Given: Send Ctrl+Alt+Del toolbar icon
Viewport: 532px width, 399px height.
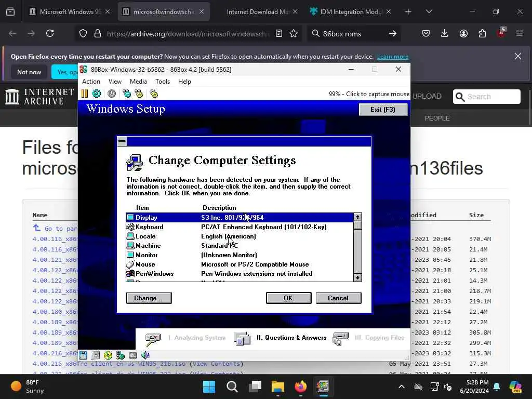Looking at the screenshot, I should [127, 94].
